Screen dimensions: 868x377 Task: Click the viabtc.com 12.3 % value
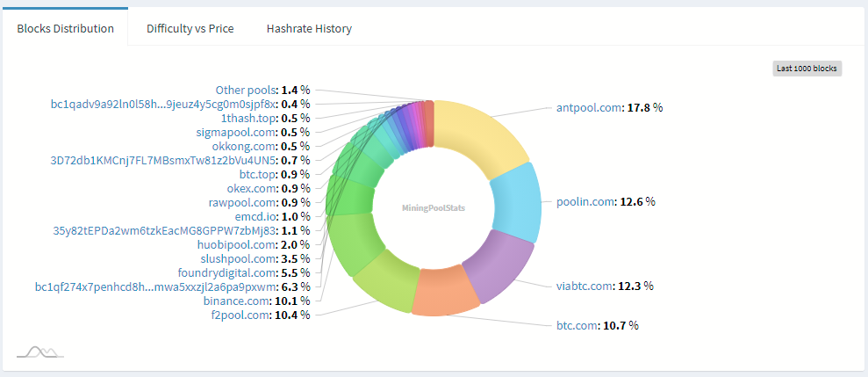click(635, 286)
